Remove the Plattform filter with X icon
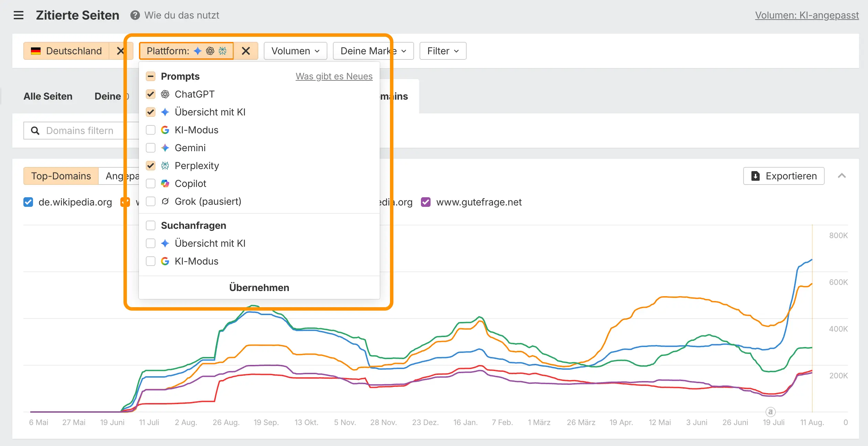The height and width of the screenshot is (446, 868). click(246, 51)
